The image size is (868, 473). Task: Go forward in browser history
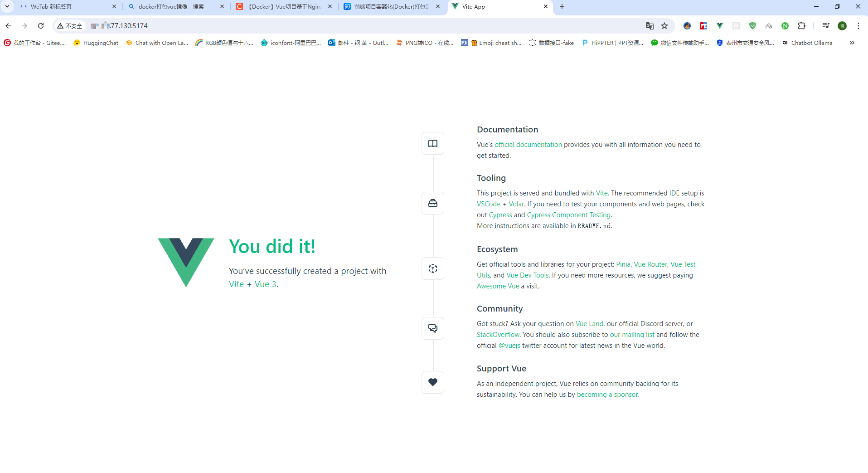point(24,26)
